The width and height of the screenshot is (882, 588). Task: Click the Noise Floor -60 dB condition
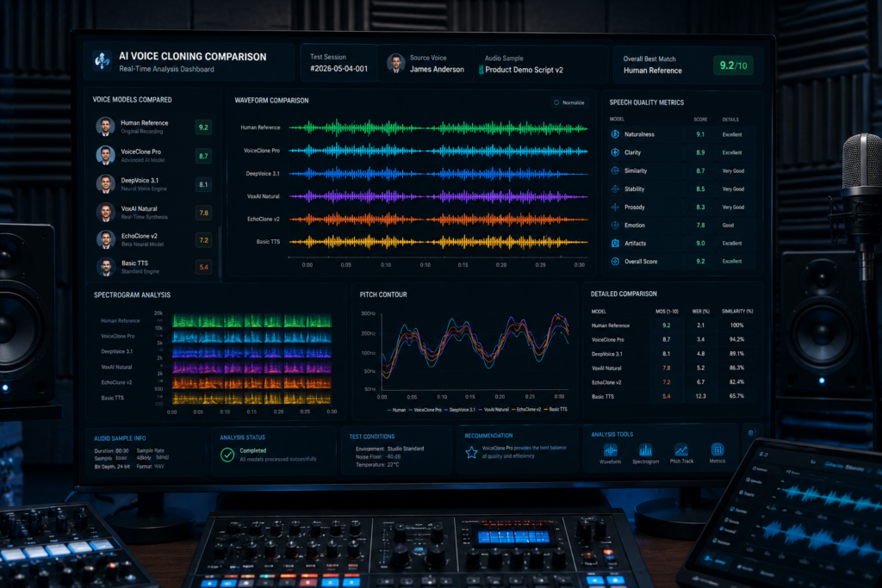click(378, 456)
